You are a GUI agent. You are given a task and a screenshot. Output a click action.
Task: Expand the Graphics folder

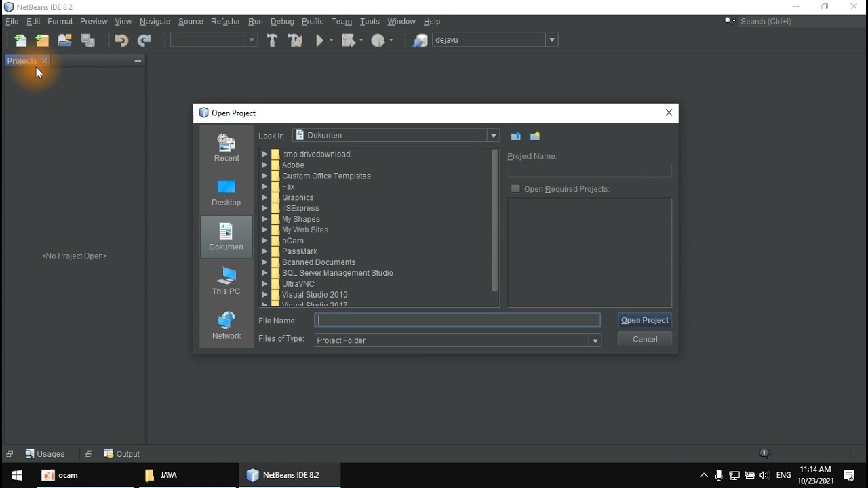pos(265,198)
